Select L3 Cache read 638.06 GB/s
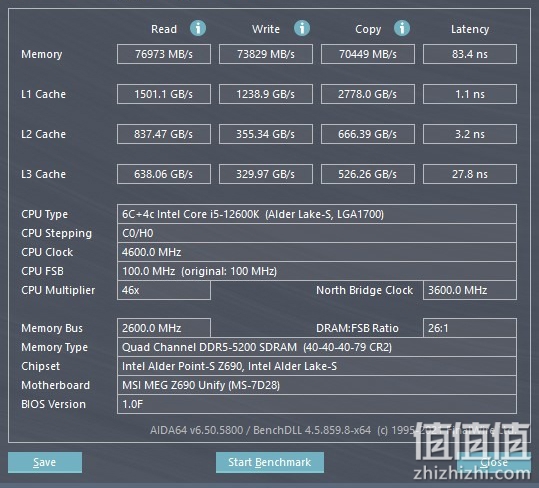The image size is (539, 488). (x=164, y=174)
